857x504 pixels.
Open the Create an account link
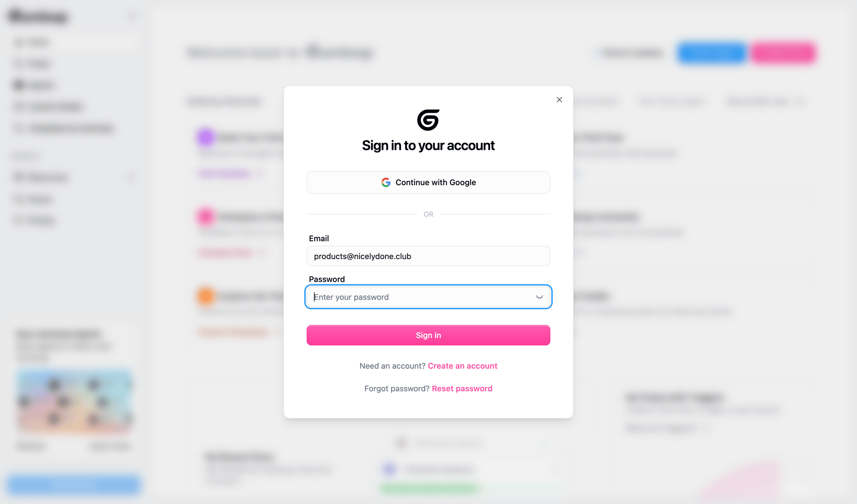coord(462,366)
